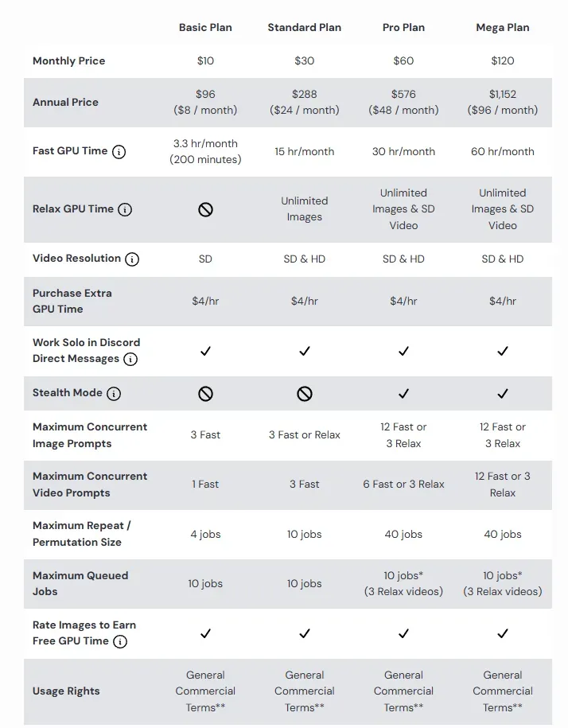568x728 pixels.
Task: Click the Standard Plan Stealth Mode prohibited icon
Action: pos(305,393)
